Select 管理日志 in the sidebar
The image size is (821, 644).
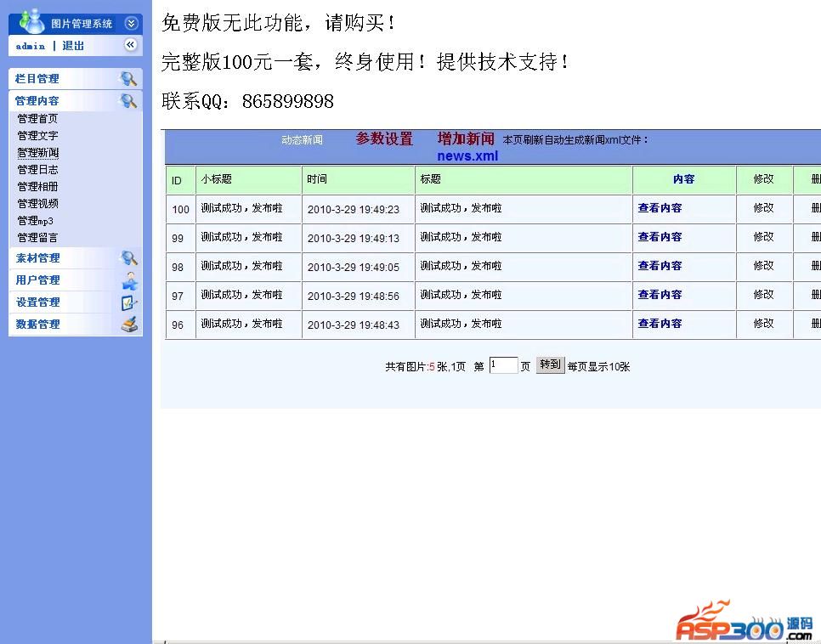point(37,170)
